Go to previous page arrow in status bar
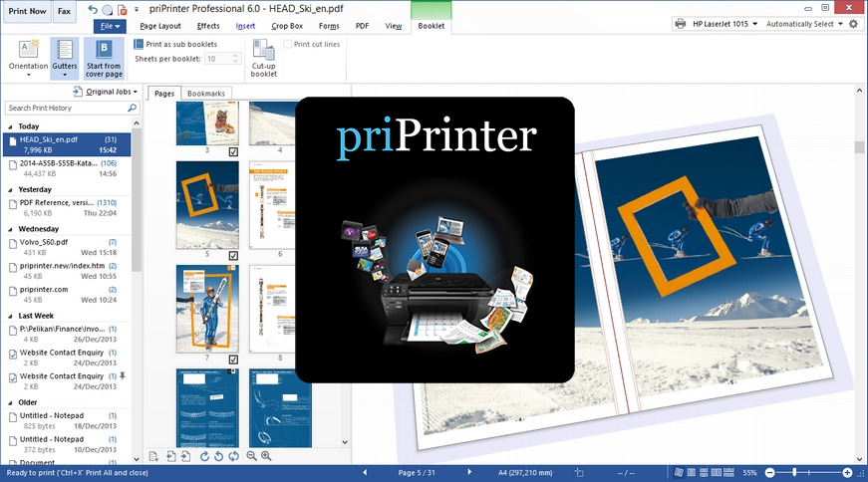This screenshot has height=482, width=868. tap(365, 473)
